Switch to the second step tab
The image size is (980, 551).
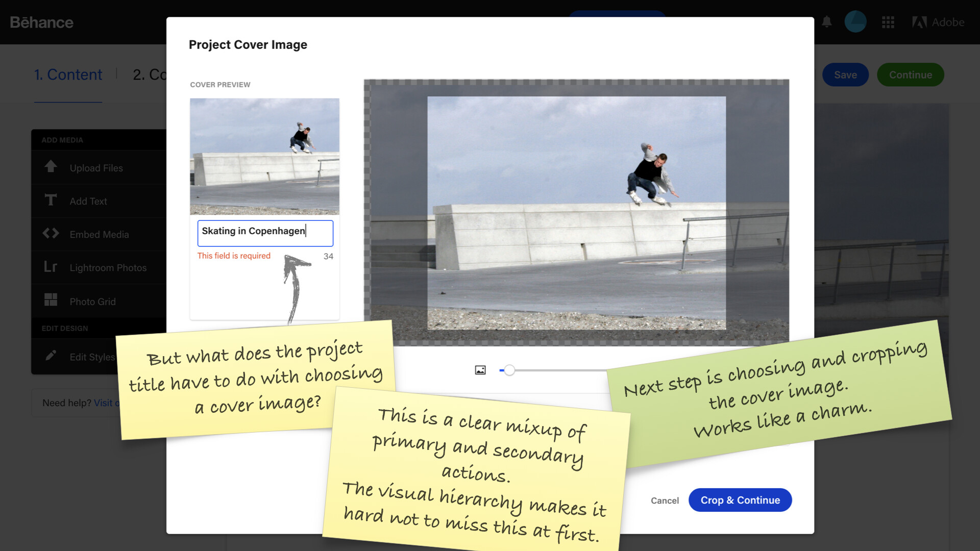pos(149,74)
